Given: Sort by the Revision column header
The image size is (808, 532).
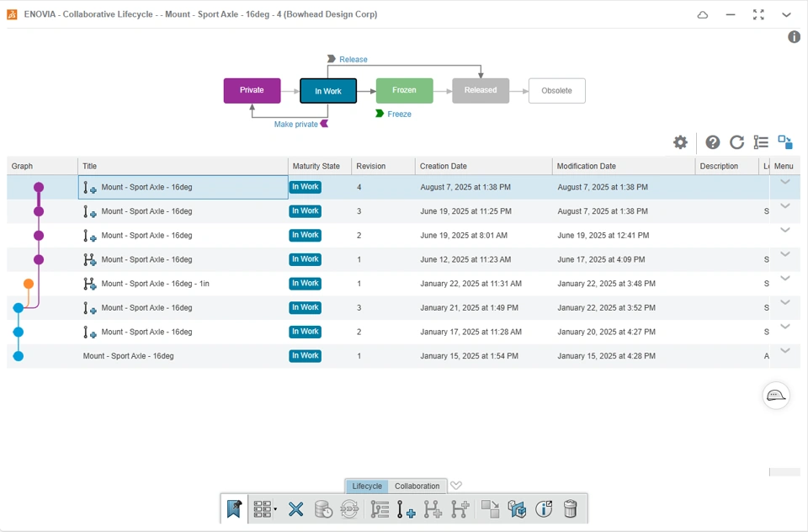Looking at the screenshot, I should [384, 166].
